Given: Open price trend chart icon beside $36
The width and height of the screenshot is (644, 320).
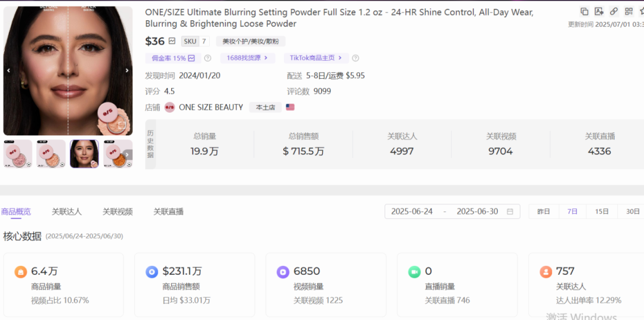Looking at the screenshot, I should (x=172, y=41).
